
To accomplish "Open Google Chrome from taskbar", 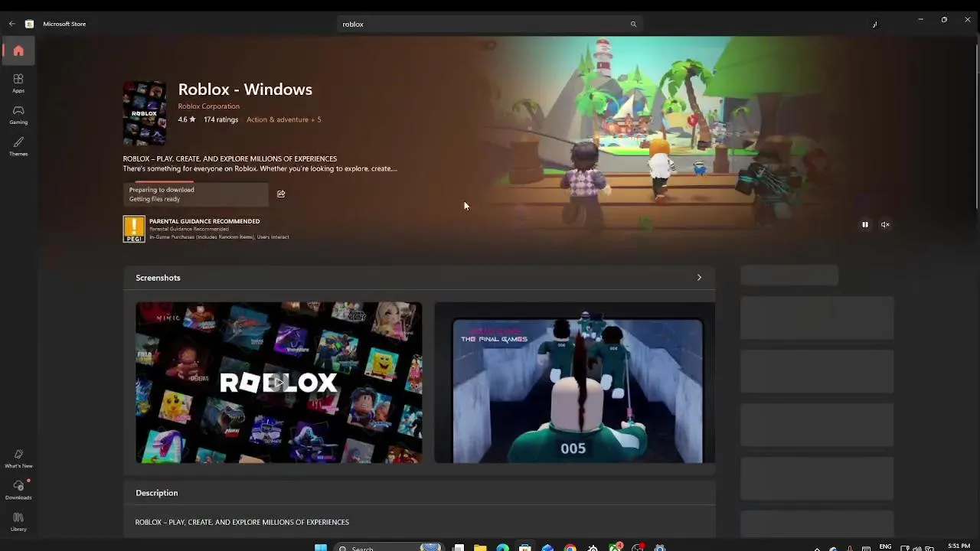I will coord(570,547).
